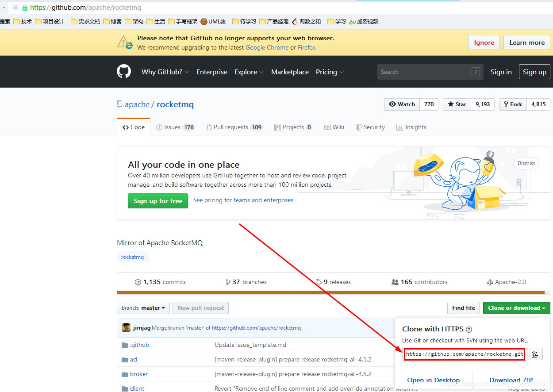Open the 架构 bookmark folder
This screenshot has height=392, width=553.
tap(134, 21)
